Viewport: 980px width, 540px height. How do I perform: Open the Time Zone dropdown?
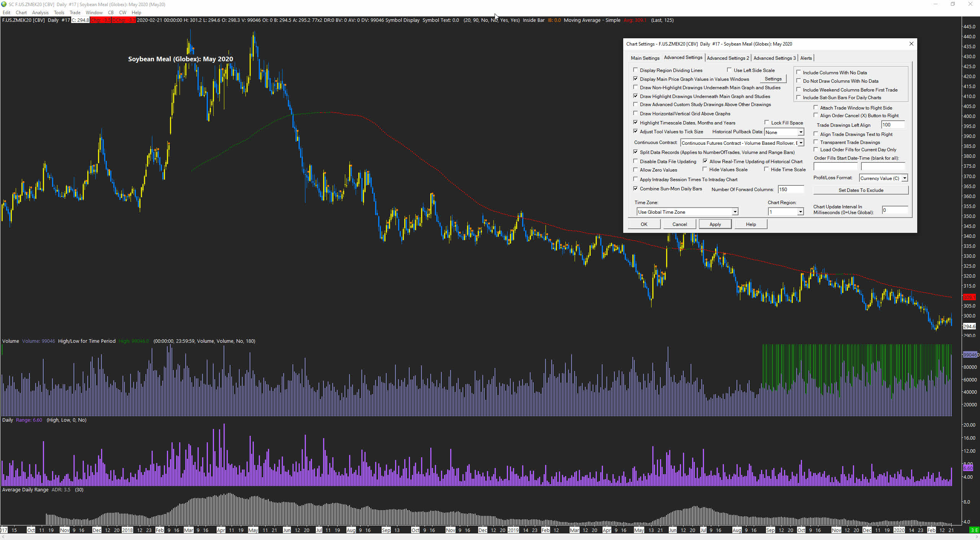pyautogui.click(x=735, y=212)
